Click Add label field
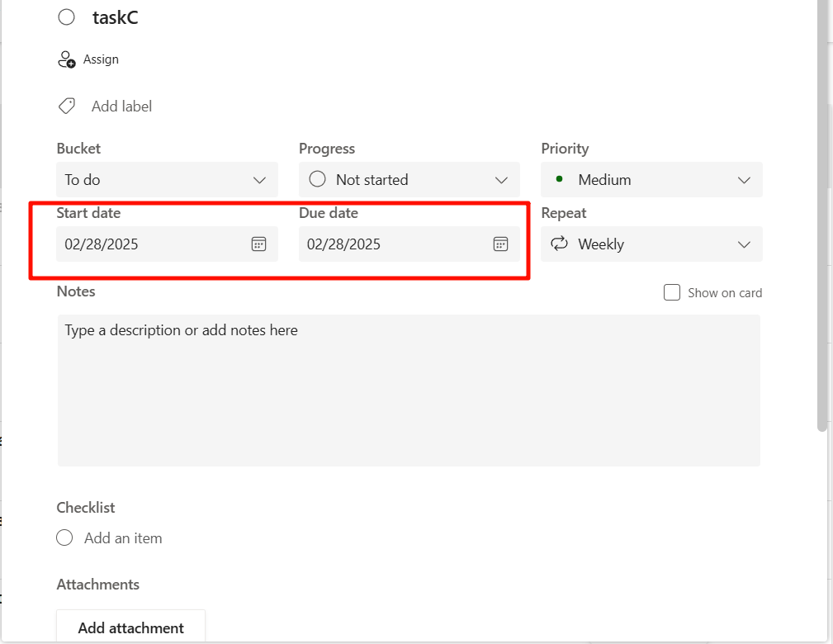This screenshot has width=833, height=644. 121,107
